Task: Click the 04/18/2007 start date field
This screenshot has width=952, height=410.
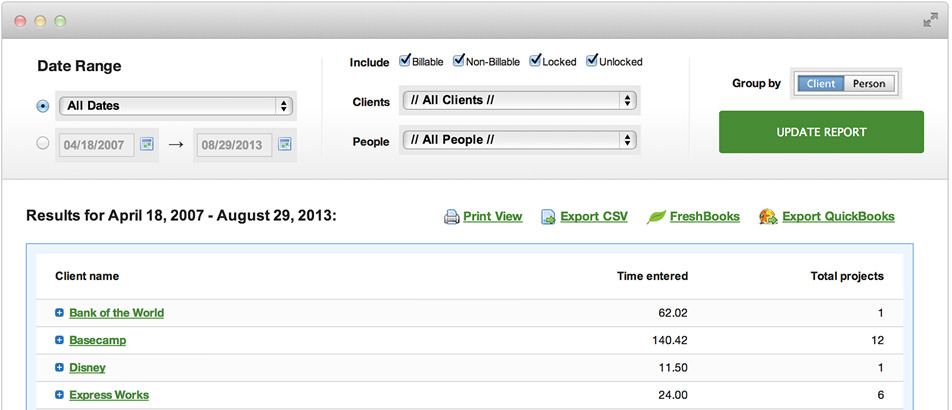Action: click(x=93, y=145)
